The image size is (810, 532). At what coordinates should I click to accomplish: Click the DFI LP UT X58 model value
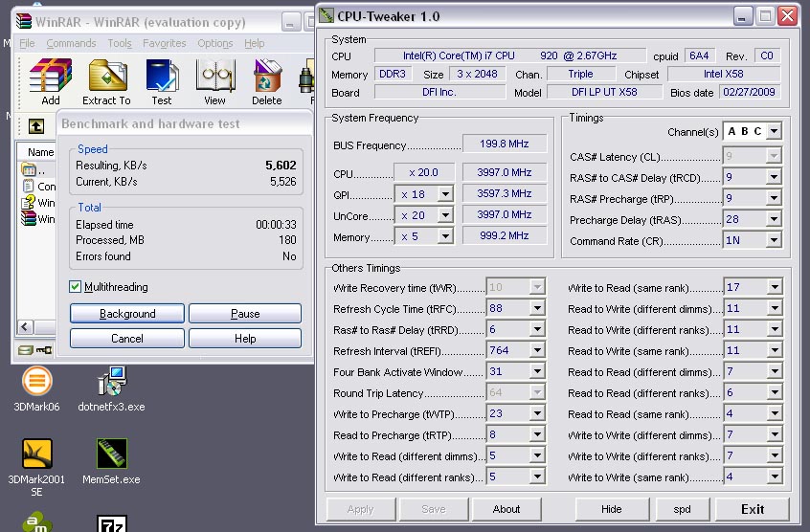[604, 93]
